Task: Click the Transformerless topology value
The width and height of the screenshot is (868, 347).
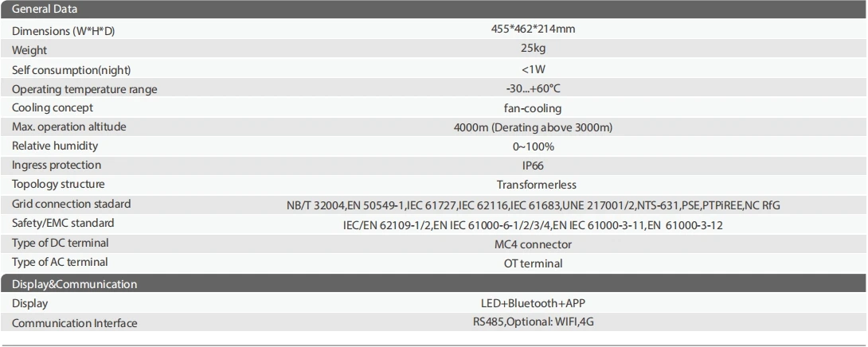Action: [x=537, y=185]
